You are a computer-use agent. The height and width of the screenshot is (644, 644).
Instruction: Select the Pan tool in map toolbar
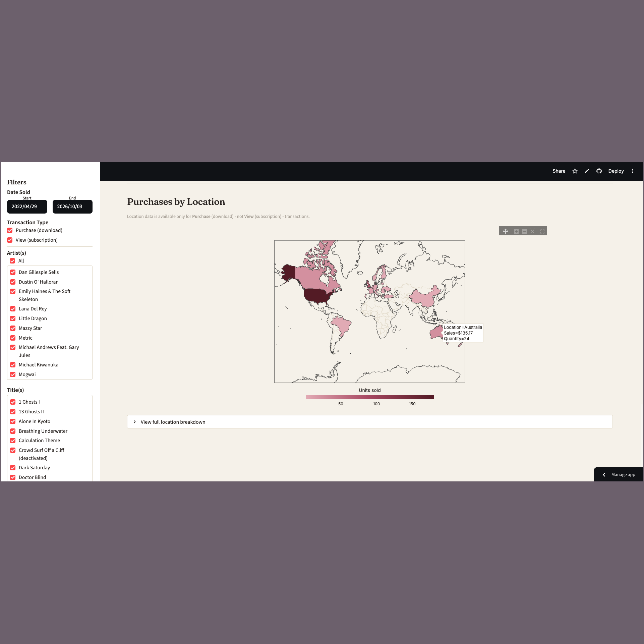click(506, 231)
